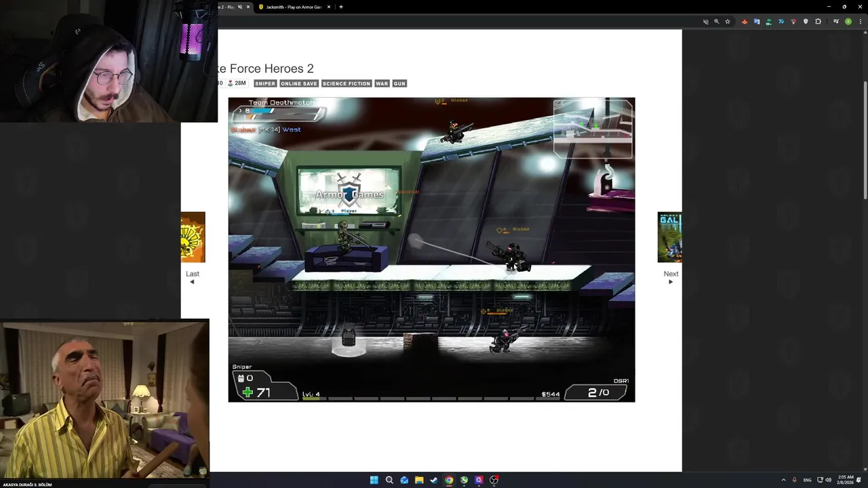Viewport: 868px width, 488px height.
Task: Open Chrome media controls button
Action: (836, 22)
